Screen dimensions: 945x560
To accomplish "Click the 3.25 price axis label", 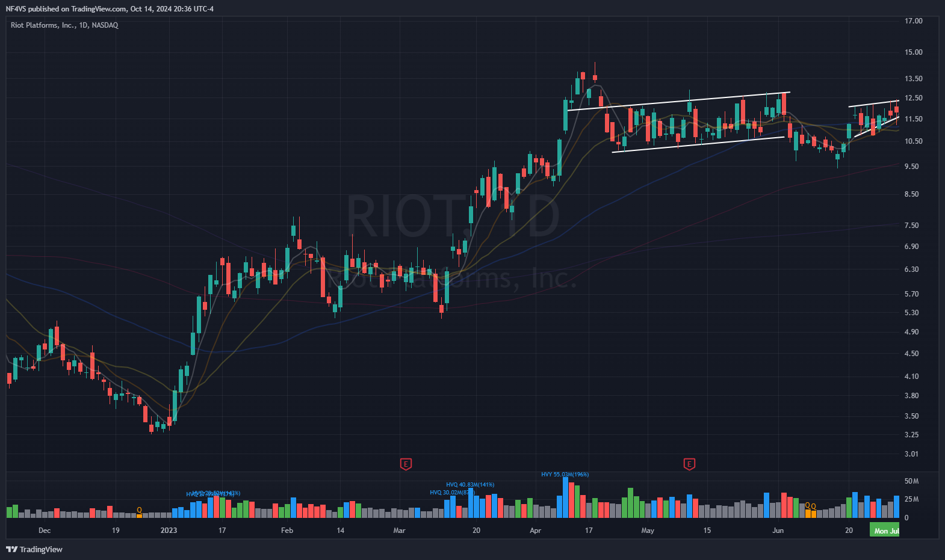I will tap(911, 435).
